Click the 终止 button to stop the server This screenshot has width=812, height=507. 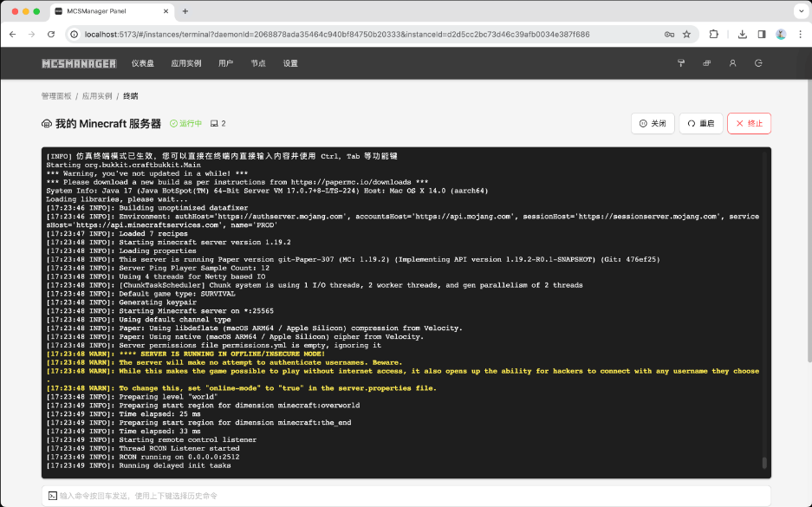[749, 123]
